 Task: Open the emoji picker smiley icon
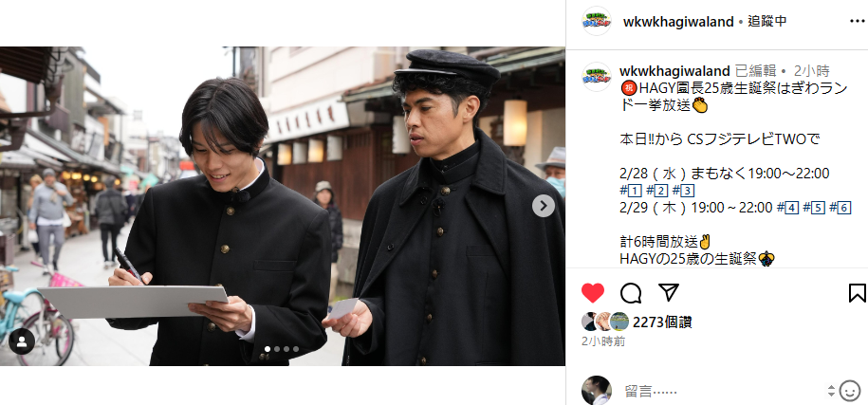pyautogui.click(x=850, y=391)
